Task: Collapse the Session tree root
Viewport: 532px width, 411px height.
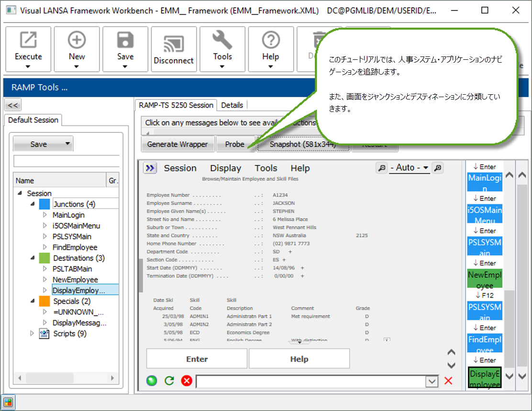Action: pyautogui.click(x=20, y=193)
